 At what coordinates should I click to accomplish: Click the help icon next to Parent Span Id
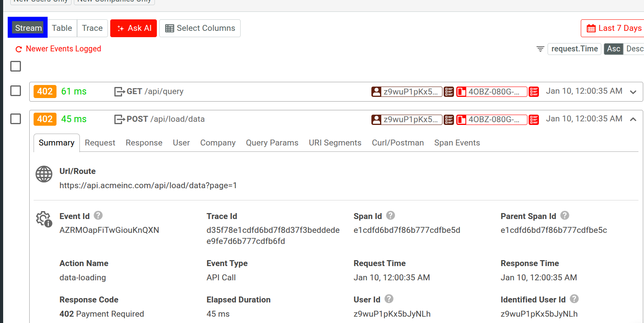pyautogui.click(x=565, y=215)
